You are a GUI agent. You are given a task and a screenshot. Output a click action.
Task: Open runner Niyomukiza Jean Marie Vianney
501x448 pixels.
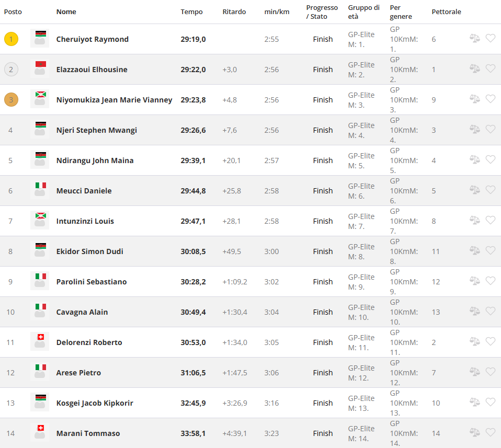[x=114, y=100]
